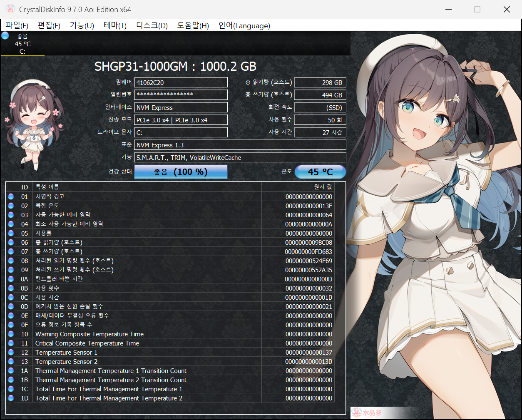Click the ID column header
The image size is (522, 420).
click(25, 187)
